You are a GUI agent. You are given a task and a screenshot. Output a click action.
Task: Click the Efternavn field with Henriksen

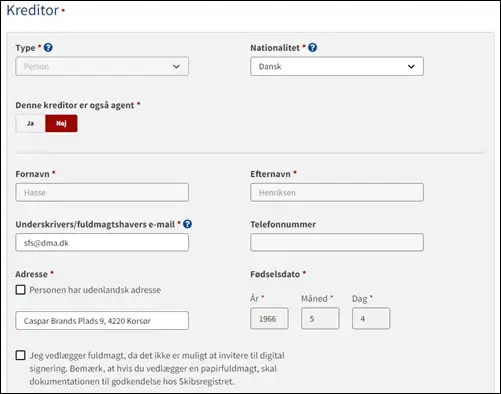coord(337,192)
